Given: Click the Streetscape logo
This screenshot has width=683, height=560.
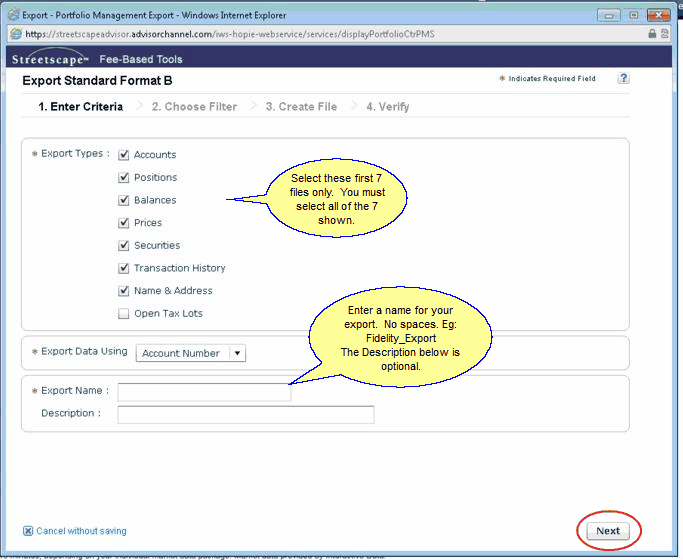Looking at the screenshot, I should (50, 59).
